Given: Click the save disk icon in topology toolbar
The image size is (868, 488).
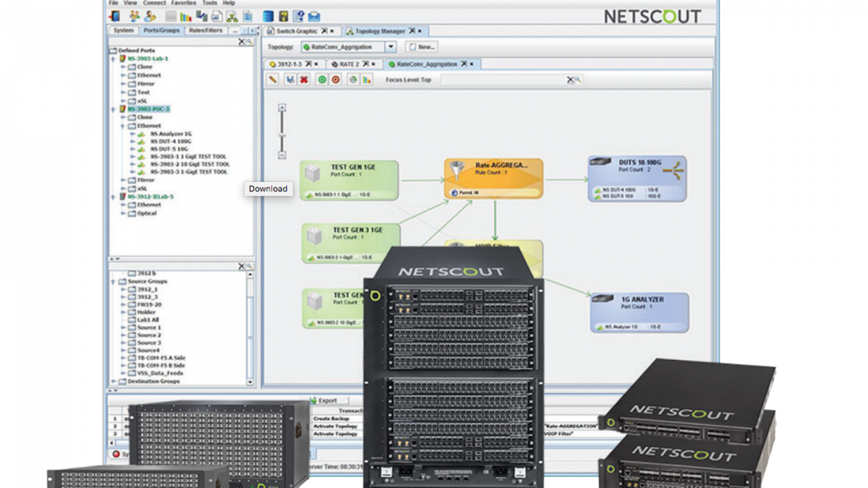Looking at the screenshot, I should tap(290, 80).
